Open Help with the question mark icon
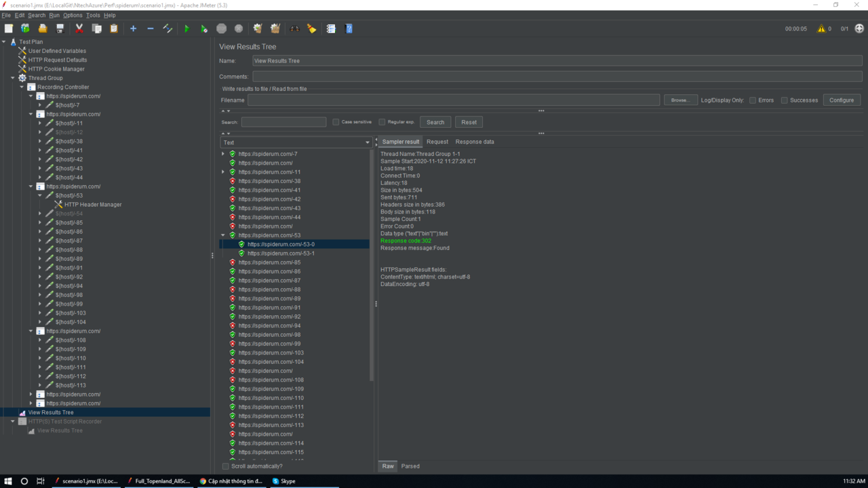 (348, 28)
